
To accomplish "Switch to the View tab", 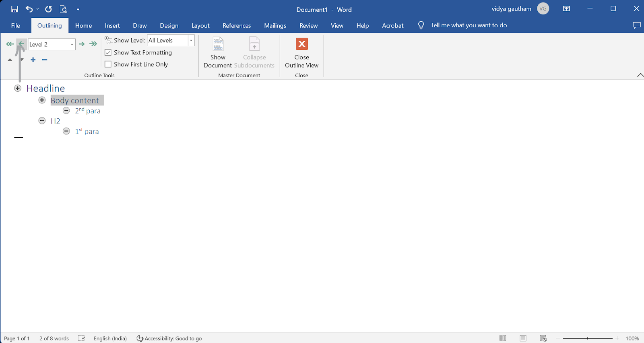I will pos(337,25).
